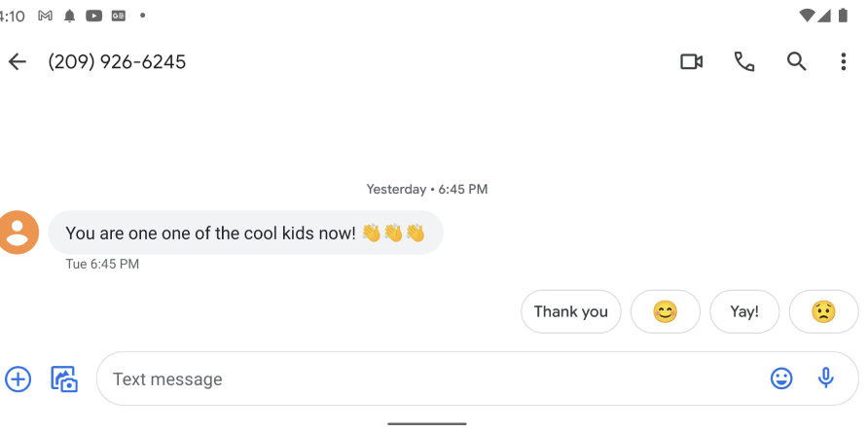Focus the Text message input field

pos(428,378)
